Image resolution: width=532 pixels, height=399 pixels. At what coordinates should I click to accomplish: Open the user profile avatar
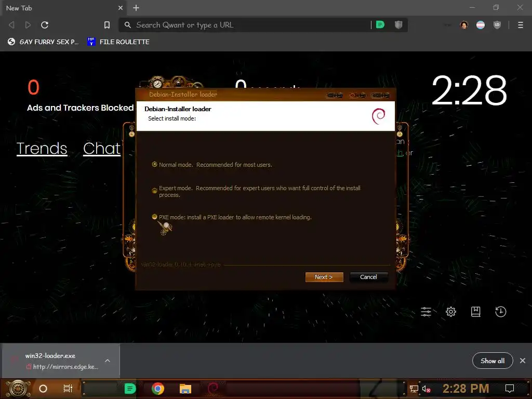[464, 25]
